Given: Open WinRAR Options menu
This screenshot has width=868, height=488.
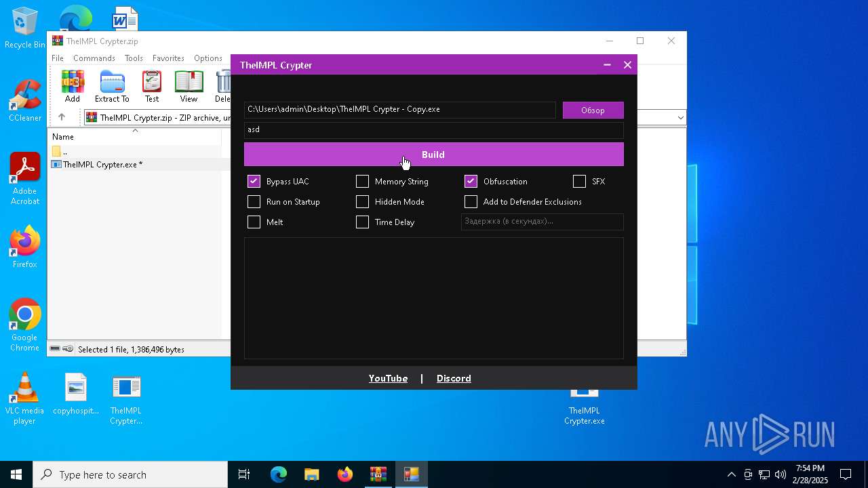Looking at the screenshot, I should pos(208,58).
